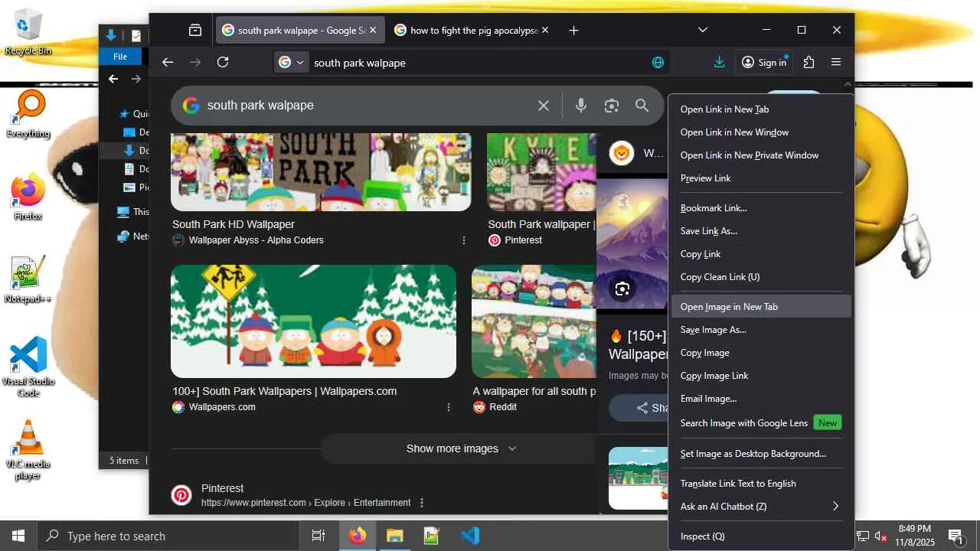Viewport: 980px width, 551px height.
Task: Open the File tab in File Explorer
Action: pyautogui.click(x=120, y=57)
